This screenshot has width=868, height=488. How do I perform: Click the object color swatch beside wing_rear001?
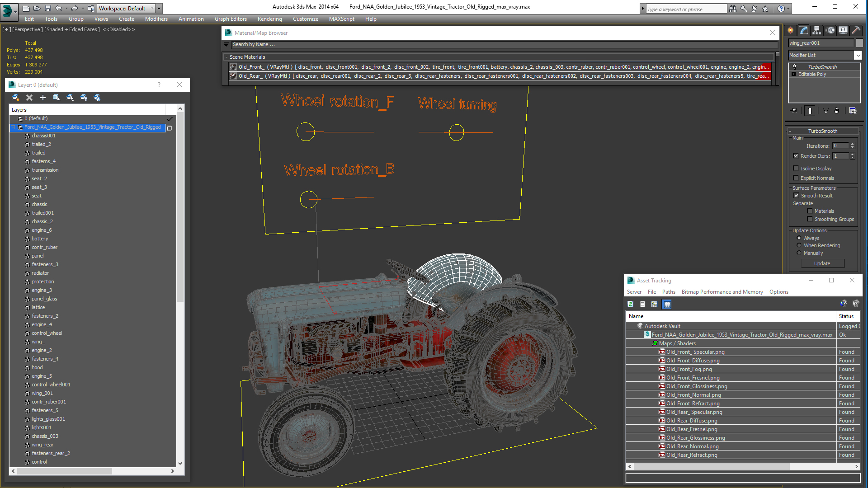(859, 43)
